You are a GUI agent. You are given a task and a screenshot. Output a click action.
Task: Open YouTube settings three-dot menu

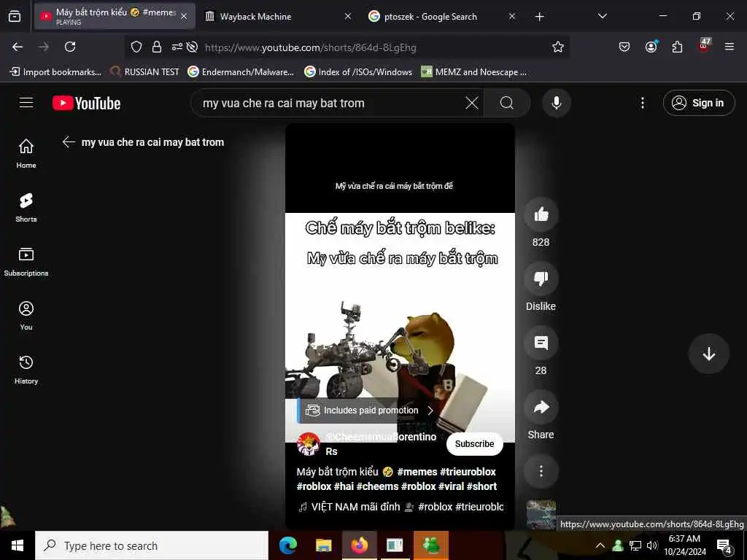pyautogui.click(x=643, y=103)
